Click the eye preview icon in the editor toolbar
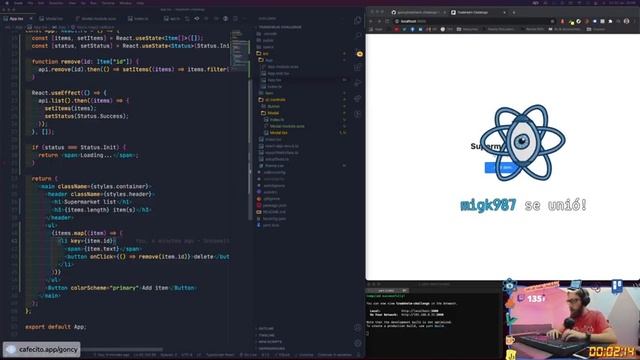640x360 pixels. click(x=197, y=18)
